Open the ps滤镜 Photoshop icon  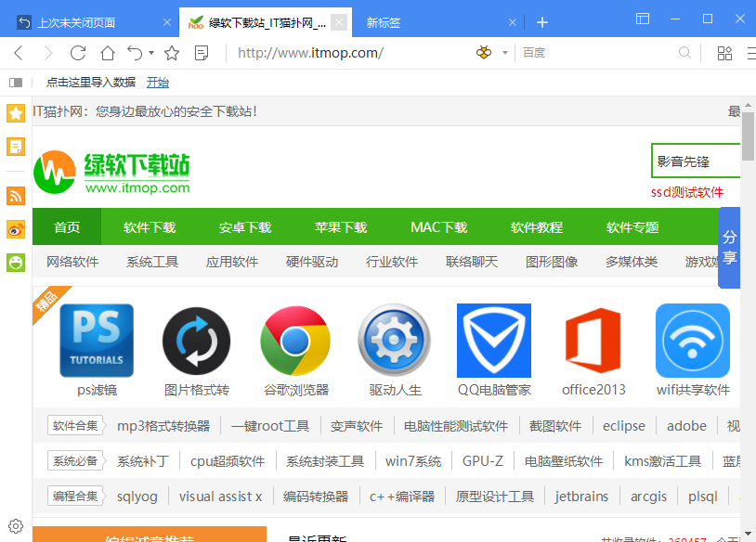[97, 341]
